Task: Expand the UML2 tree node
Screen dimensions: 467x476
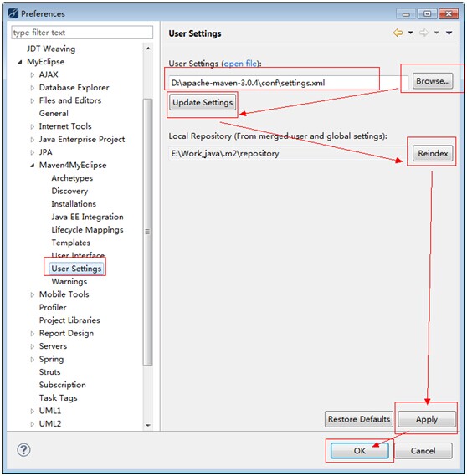Action: point(33,424)
